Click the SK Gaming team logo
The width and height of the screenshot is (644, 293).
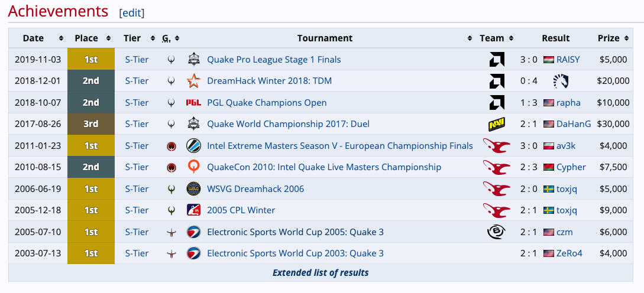point(496,232)
